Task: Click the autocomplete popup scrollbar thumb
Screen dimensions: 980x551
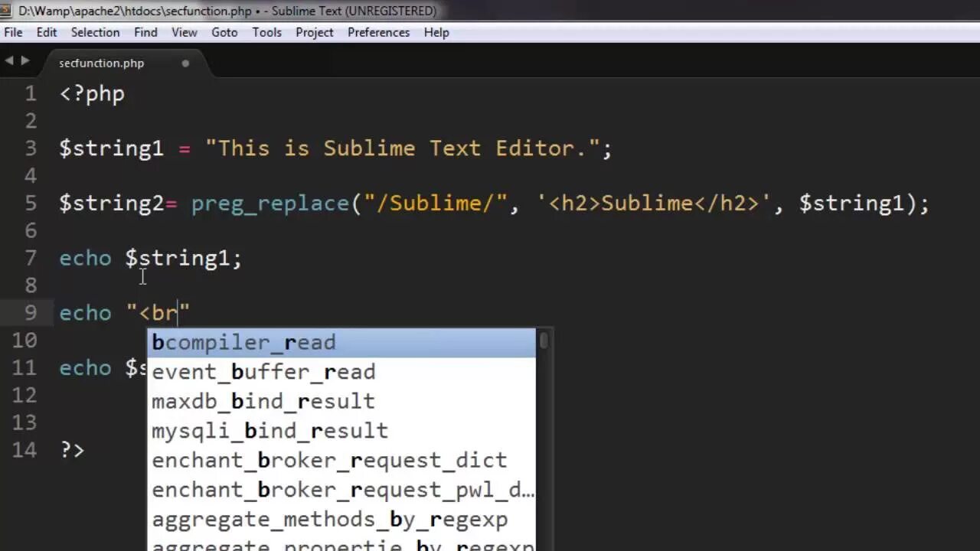Action: pos(544,341)
